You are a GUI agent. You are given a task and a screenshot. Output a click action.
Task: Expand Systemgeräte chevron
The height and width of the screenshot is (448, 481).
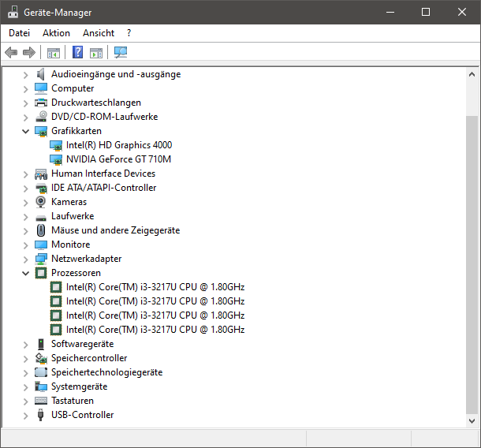tap(26, 387)
